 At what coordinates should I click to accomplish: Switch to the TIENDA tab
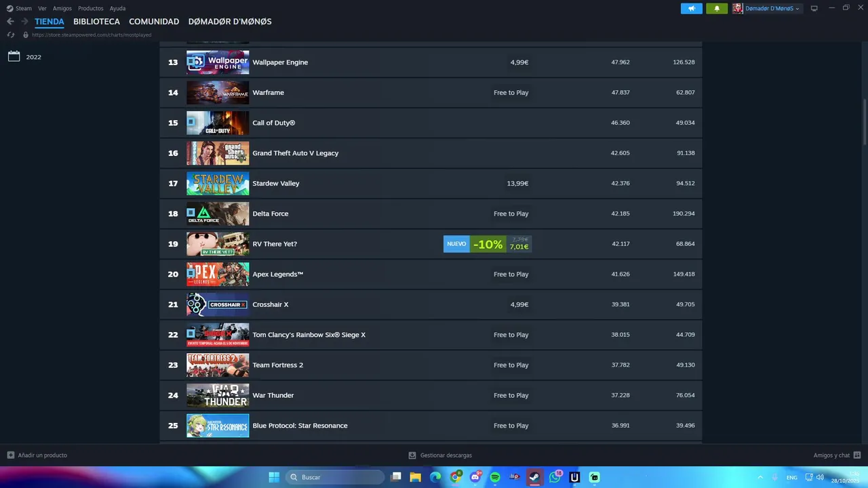tap(50, 22)
